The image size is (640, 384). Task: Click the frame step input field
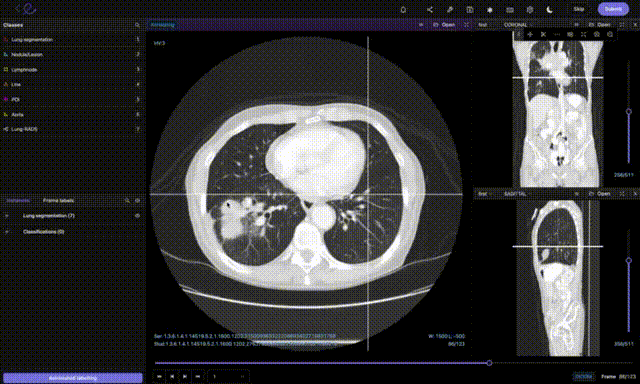pyautogui.click(x=228, y=376)
